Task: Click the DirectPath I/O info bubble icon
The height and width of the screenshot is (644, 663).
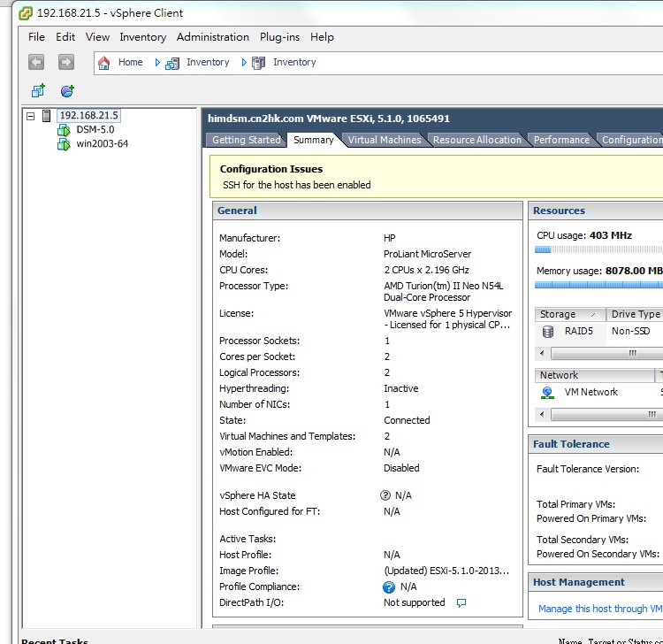Action: coord(461,602)
